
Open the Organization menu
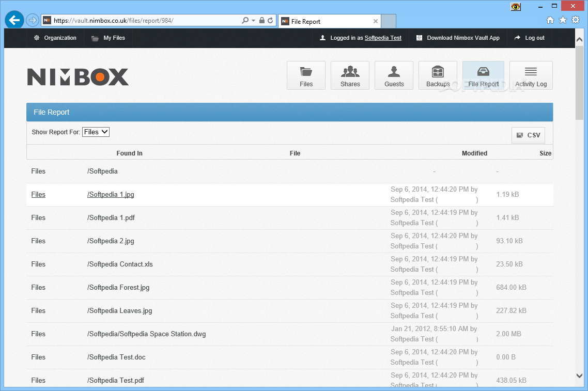pos(55,38)
